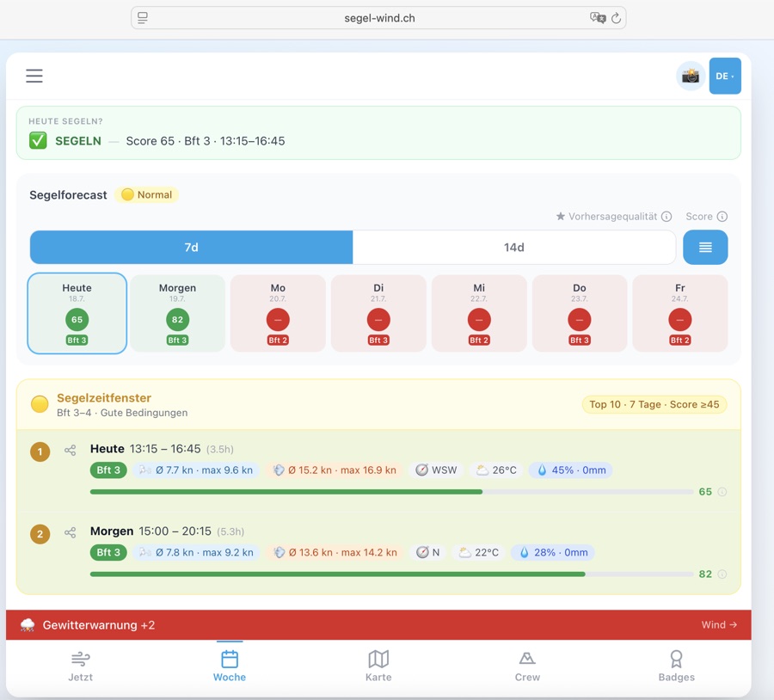
Task: Select the 7d forecast range
Action: 192,248
